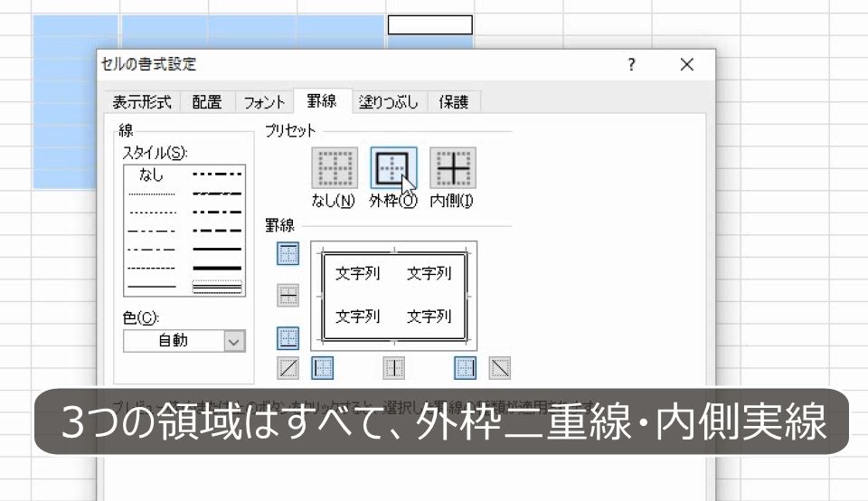Viewport: 868px width, 501px height.
Task: Toggle the horizontal middle border button
Action: [x=288, y=296]
